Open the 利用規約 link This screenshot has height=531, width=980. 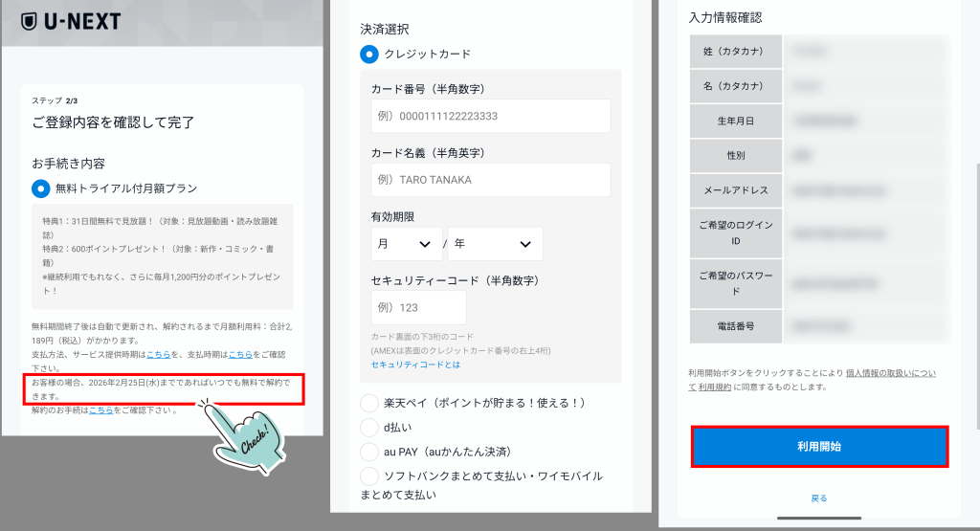click(x=714, y=387)
